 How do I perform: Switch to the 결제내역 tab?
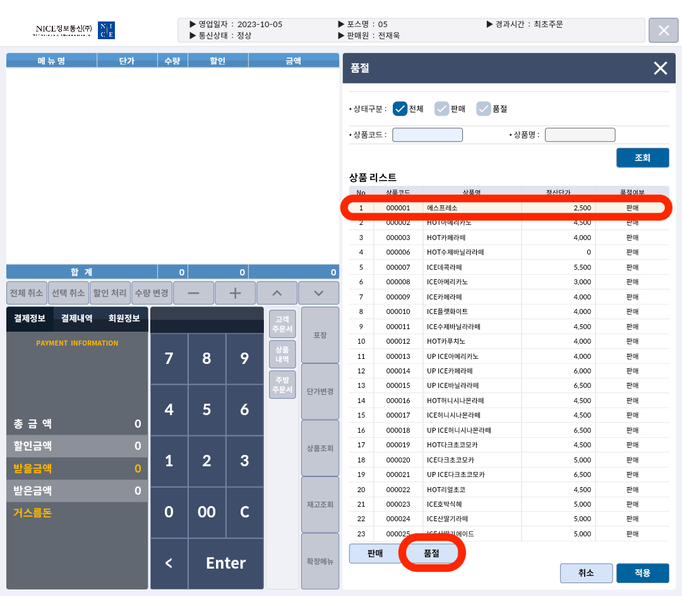point(76,318)
